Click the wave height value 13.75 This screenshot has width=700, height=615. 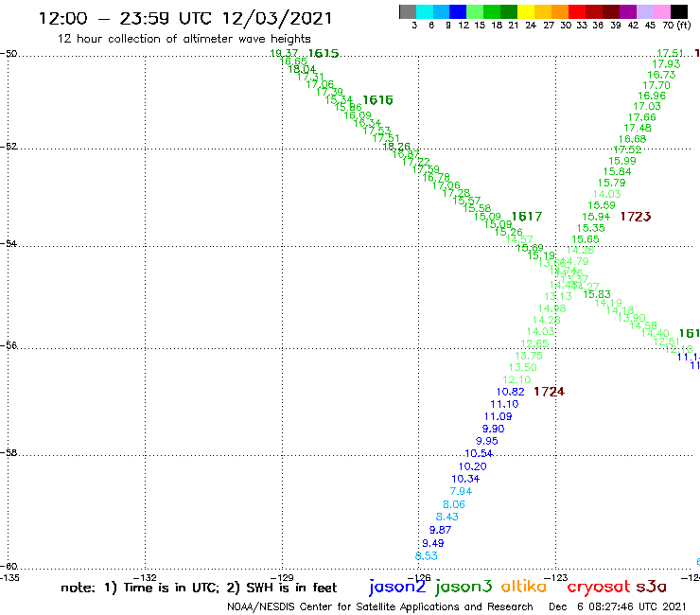[x=529, y=356]
